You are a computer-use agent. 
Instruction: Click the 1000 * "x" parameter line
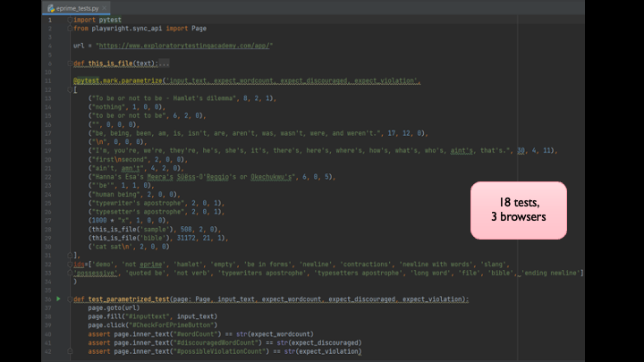tap(129, 221)
